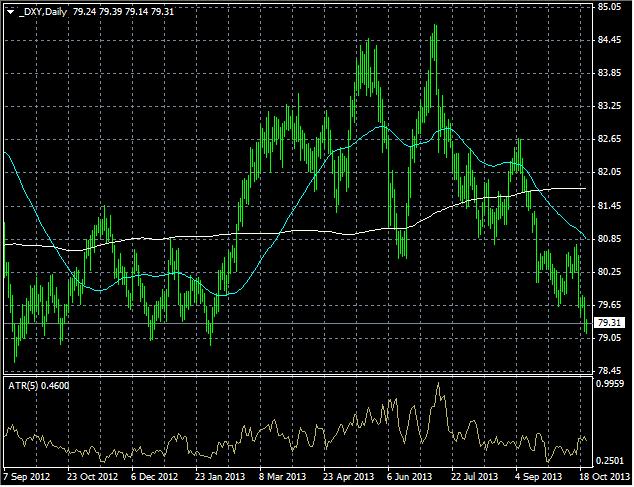Image resolution: width=634 pixels, height=487 pixels.
Task: Click the 80.85 price scale label
Action: point(609,239)
